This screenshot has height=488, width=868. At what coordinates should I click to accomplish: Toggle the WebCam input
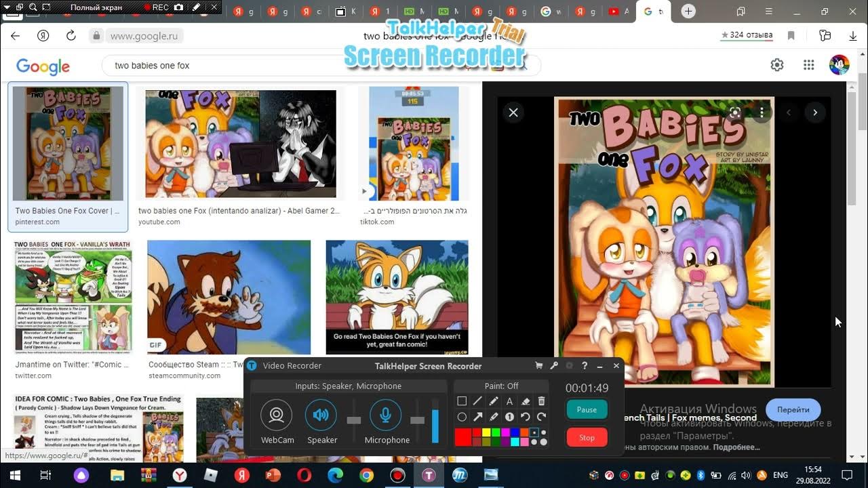(x=277, y=415)
